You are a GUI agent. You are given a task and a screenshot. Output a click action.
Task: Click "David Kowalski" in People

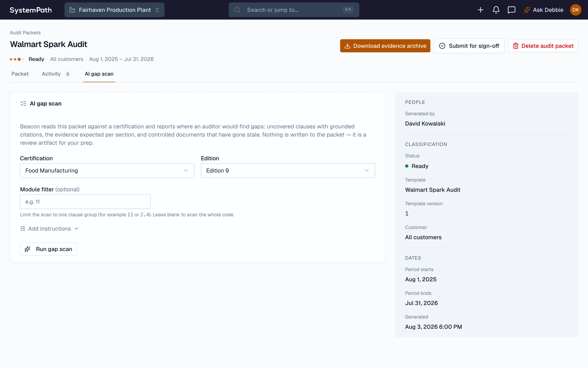point(425,123)
